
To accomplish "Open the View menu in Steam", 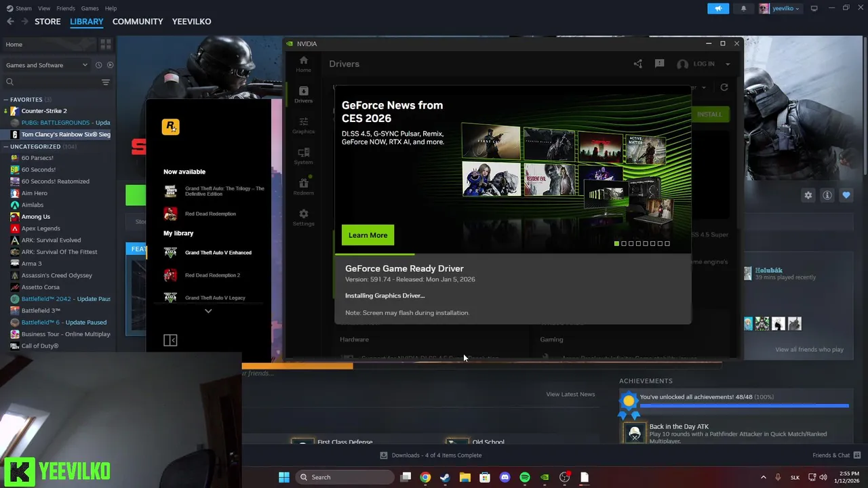I will [44, 8].
